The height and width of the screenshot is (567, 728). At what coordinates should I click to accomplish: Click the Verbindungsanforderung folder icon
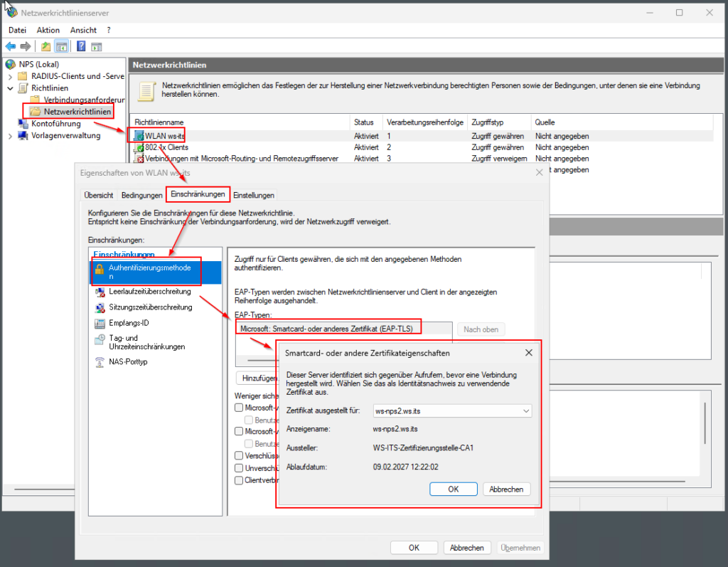pyautogui.click(x=35, y=100)
